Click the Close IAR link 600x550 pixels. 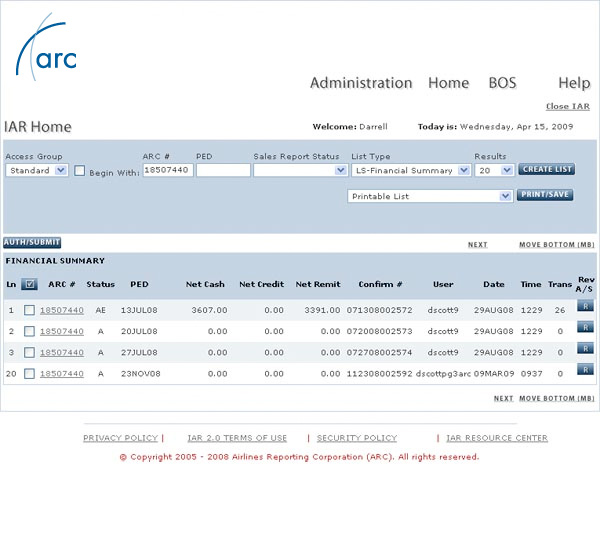567,106
